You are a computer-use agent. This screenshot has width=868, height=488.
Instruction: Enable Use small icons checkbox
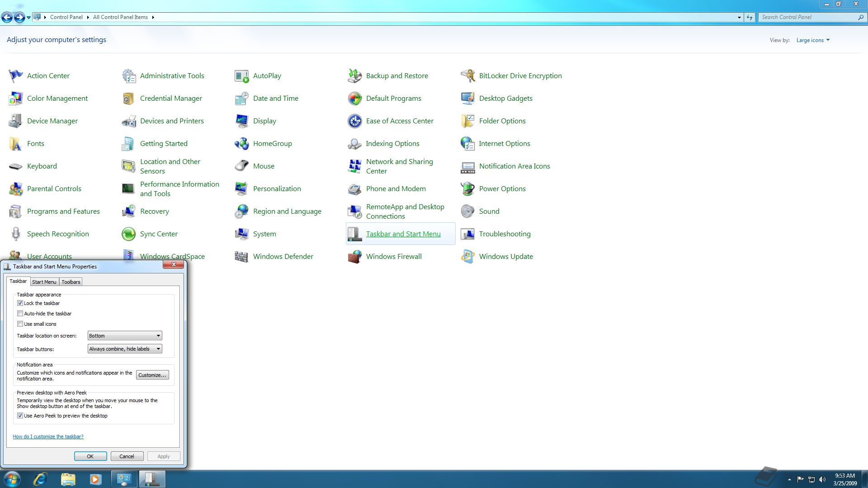(20, 324)
